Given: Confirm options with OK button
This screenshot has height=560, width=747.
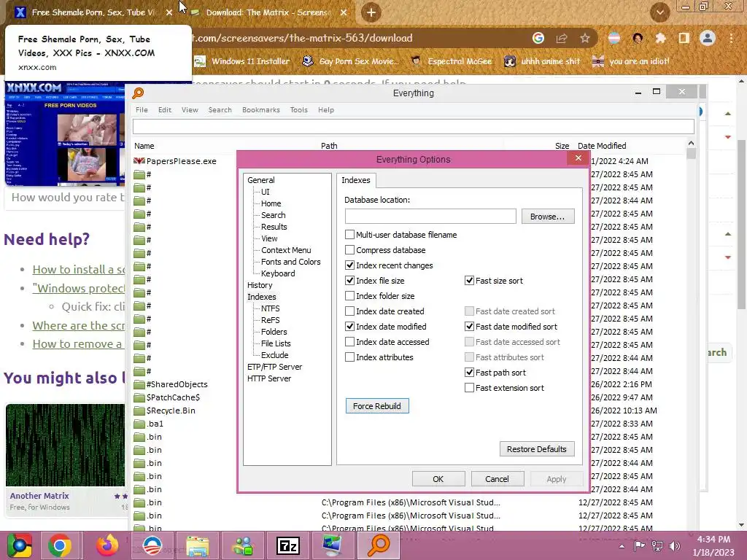Looking at the screenshot, I should 438,479.
